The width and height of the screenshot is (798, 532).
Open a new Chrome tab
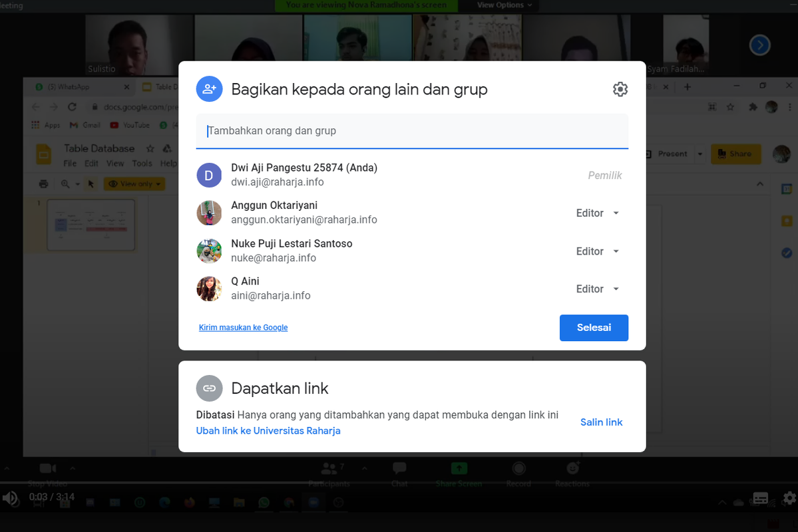point(687,87)
